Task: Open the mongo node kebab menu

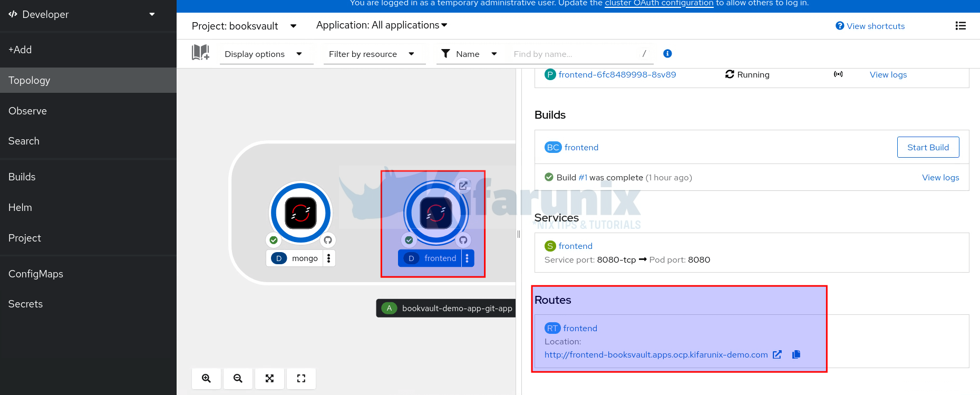Action: click(x=328, y=258)
